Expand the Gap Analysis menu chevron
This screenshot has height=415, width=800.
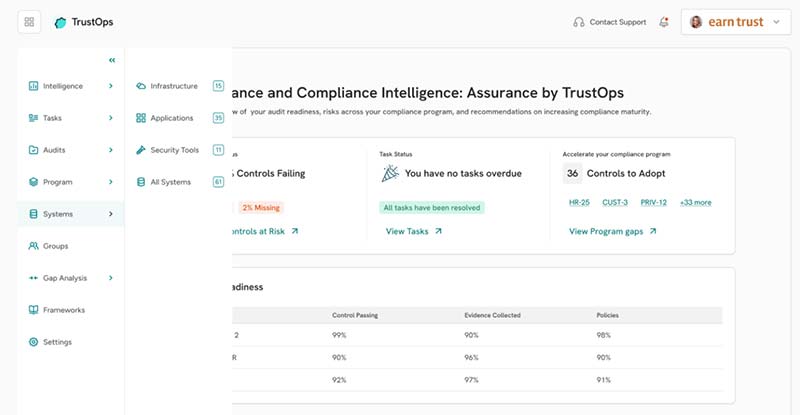[111, 278]
